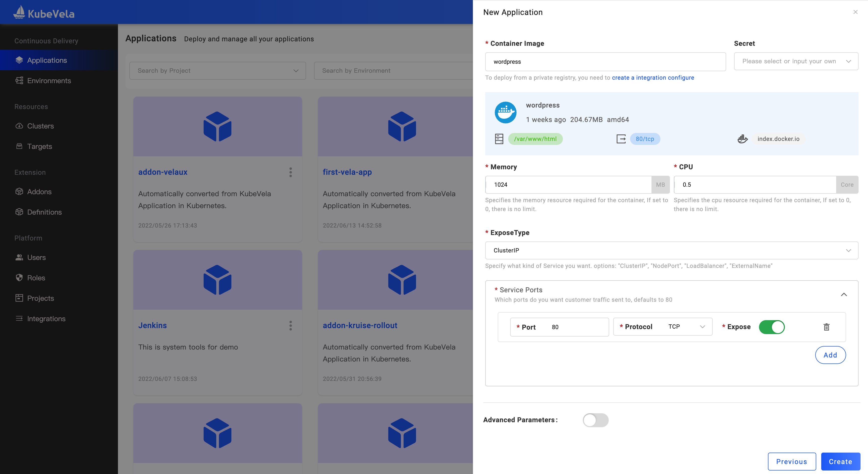Click the registry icon beside index.docker.io
Viewport: 868px width, 474px height.
(x=743, y=139)
